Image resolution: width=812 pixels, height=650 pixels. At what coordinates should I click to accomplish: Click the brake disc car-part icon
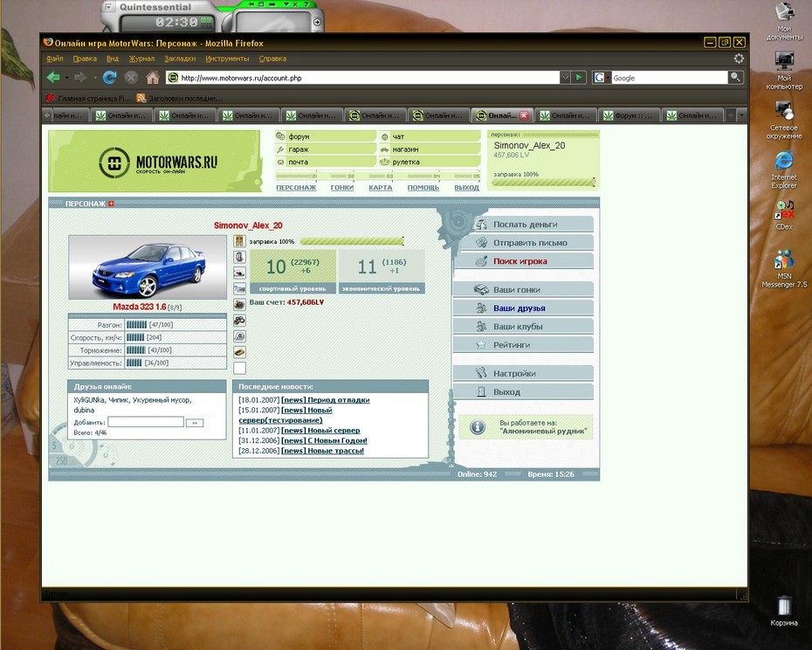pyautogui.click(x=239, y=304)
